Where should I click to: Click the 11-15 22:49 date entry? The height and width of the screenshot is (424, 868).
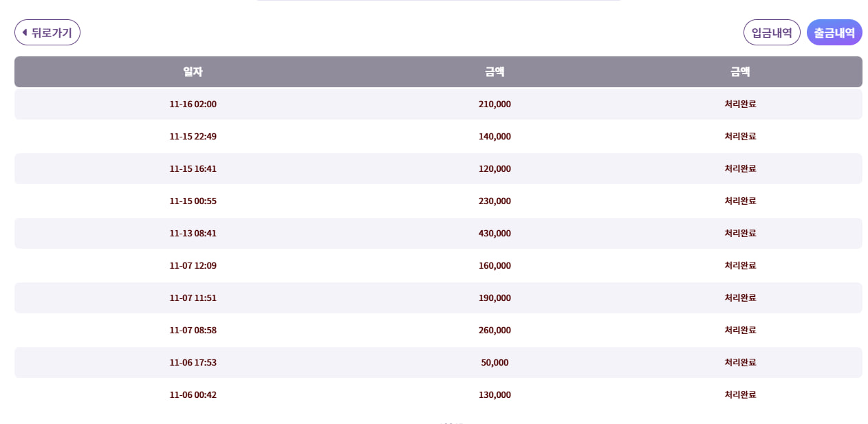pos(193,137)
